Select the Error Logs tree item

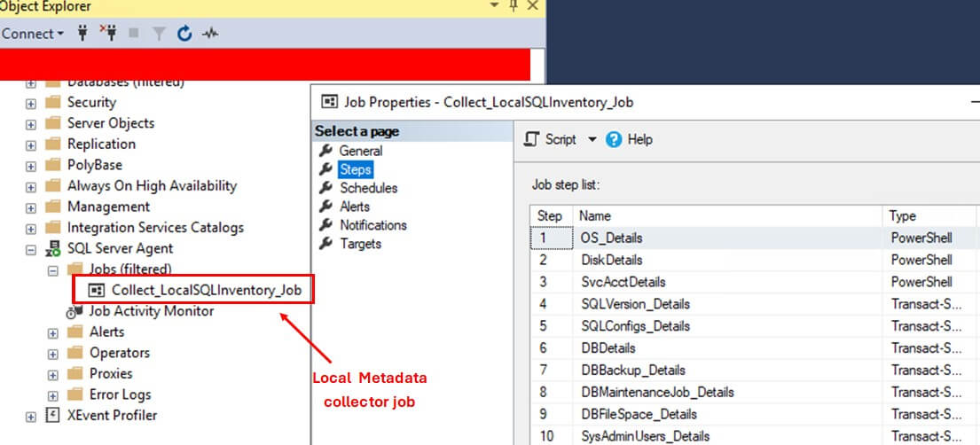pos(120,394)
